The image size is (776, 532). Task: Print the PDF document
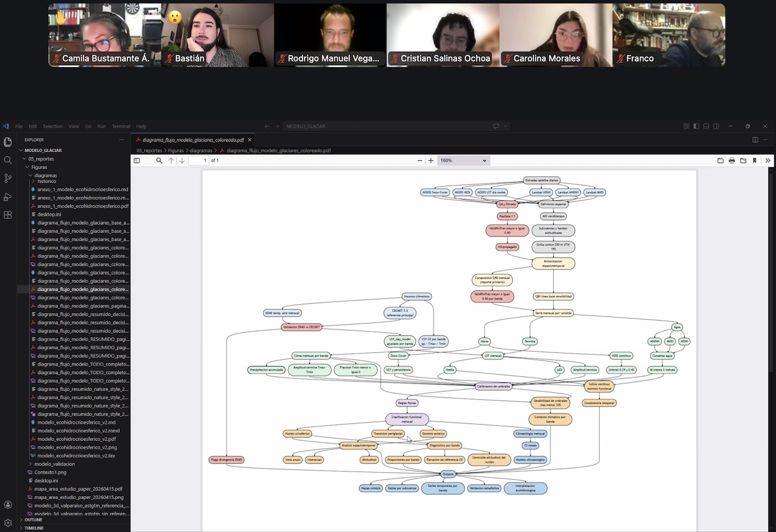[x=731, y=160]
